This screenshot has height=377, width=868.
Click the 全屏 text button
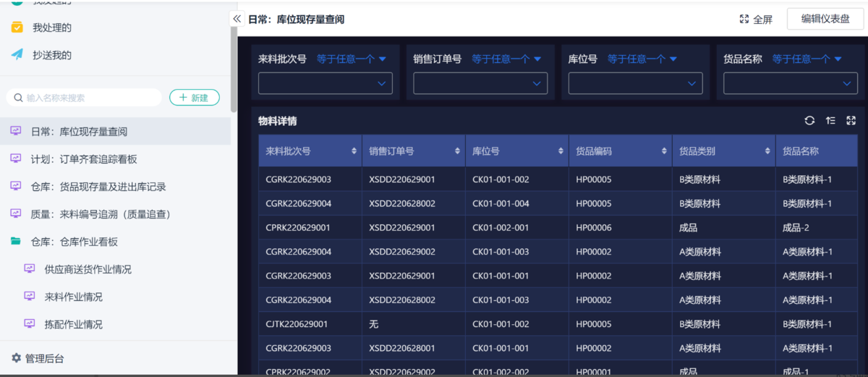[x=762, y=20]
